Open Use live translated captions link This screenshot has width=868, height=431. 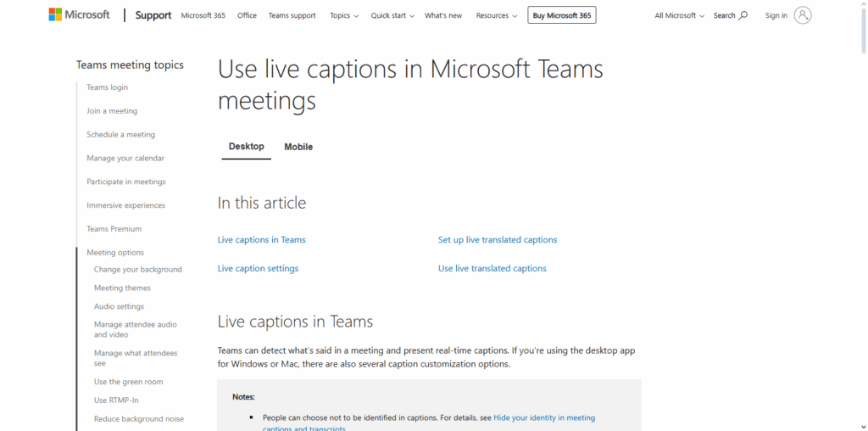pyautogui.click(x=492, y=268)
